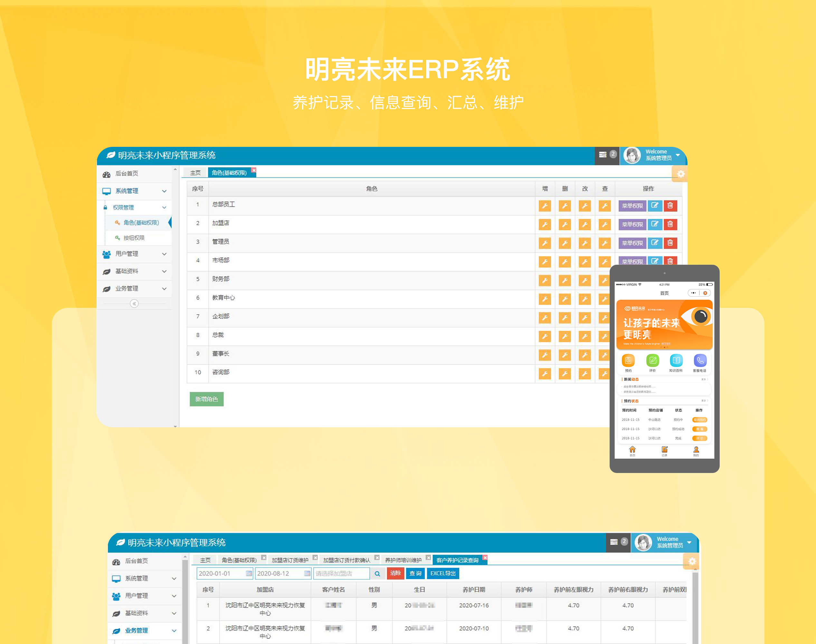816x644 pixels.
Task: Toggle 增 permission wrench for 总部员工
Action: [x=545, y=206]
